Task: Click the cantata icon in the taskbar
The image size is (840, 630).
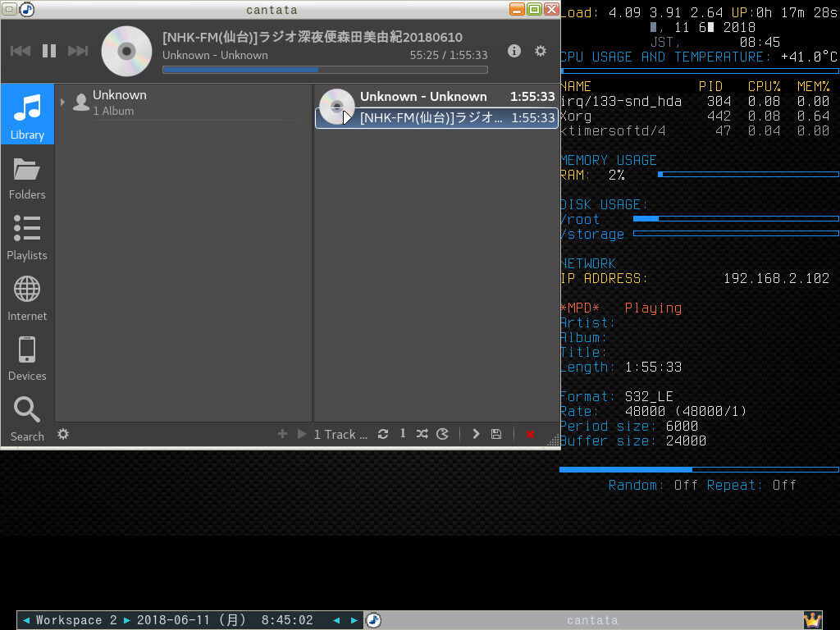Action: (373, 620)
